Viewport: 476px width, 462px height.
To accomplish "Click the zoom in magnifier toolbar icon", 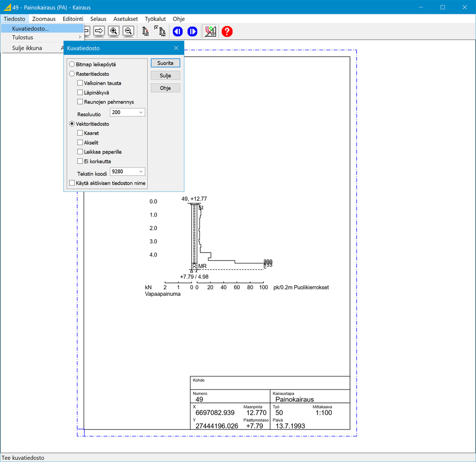I will 113,31.
